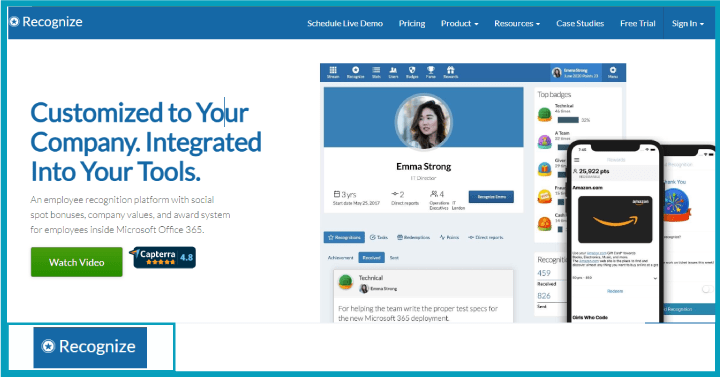The height and width of the screenshot is (377, 720).
Task: Click the Recognize logo at bottom left
Action: click(x=90, y=347)
